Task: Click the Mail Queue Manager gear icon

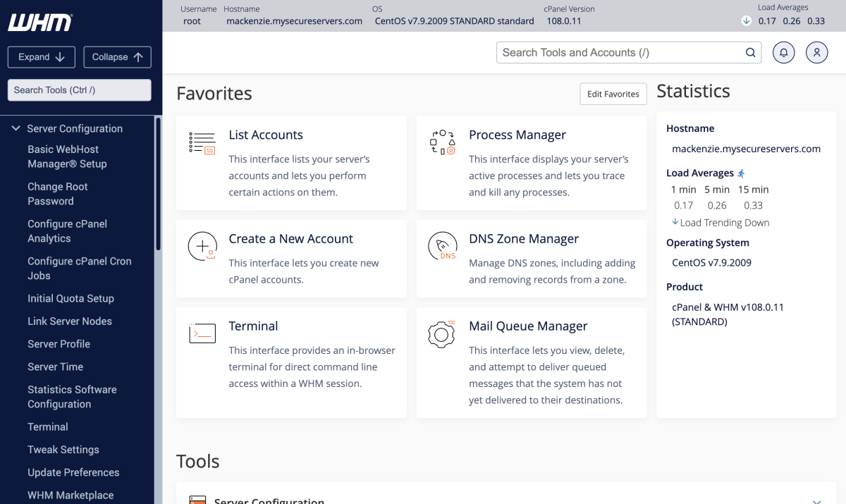Action: tap(442, 333)
